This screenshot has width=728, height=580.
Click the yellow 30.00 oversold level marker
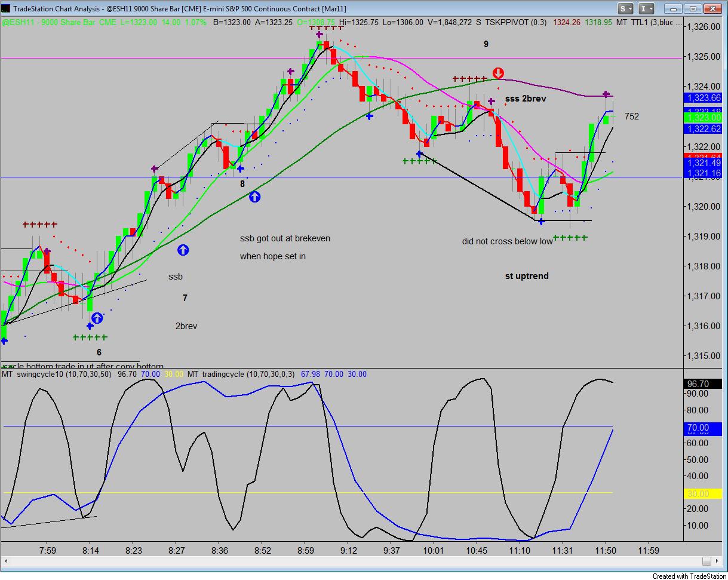click(704, 494)
